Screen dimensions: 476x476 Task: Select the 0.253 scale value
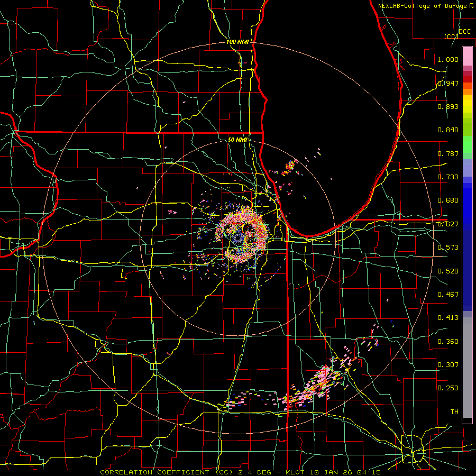click(x=448, y=388)
